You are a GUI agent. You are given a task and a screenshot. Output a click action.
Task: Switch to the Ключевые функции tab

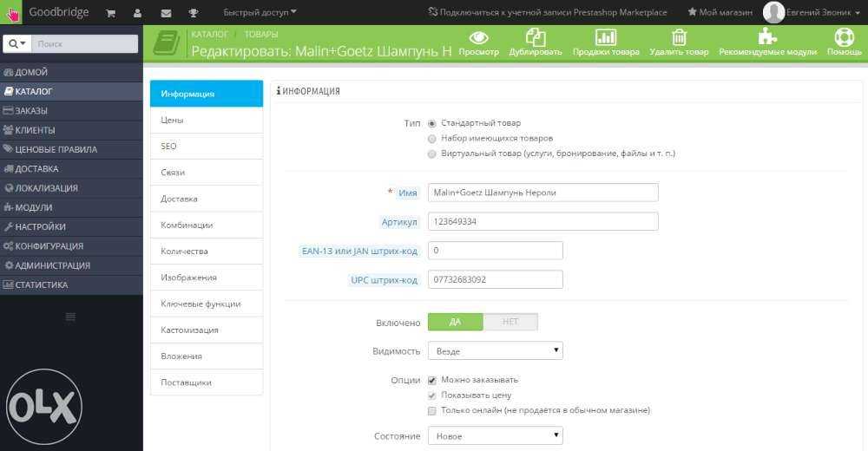coord(207,304)
